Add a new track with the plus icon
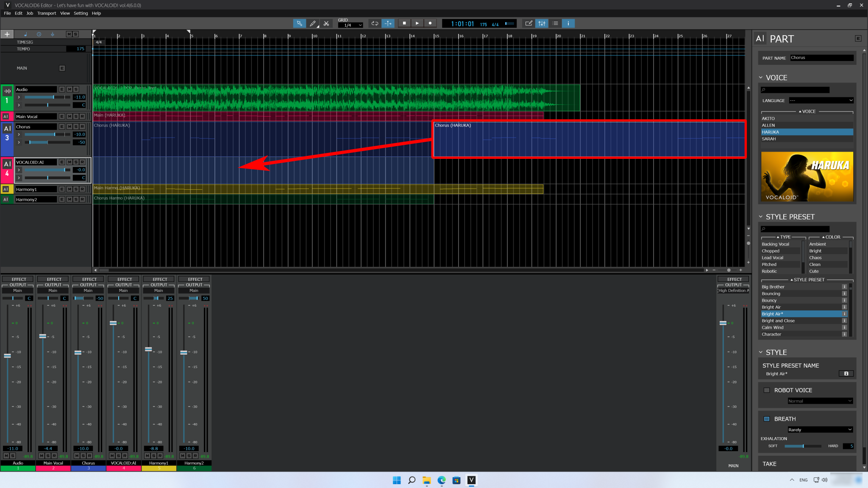 click(x=7, y=34)
